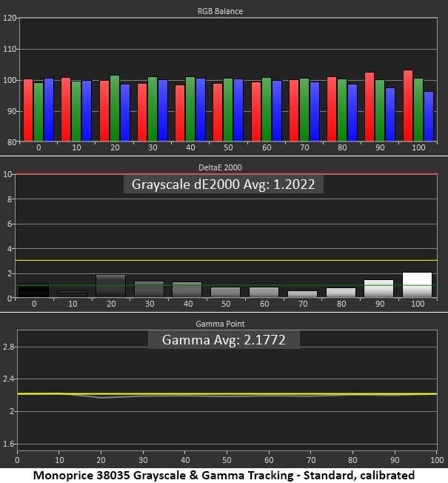
Task: Click the DeltaE bar at 10
Action: (x=73, y=294)
